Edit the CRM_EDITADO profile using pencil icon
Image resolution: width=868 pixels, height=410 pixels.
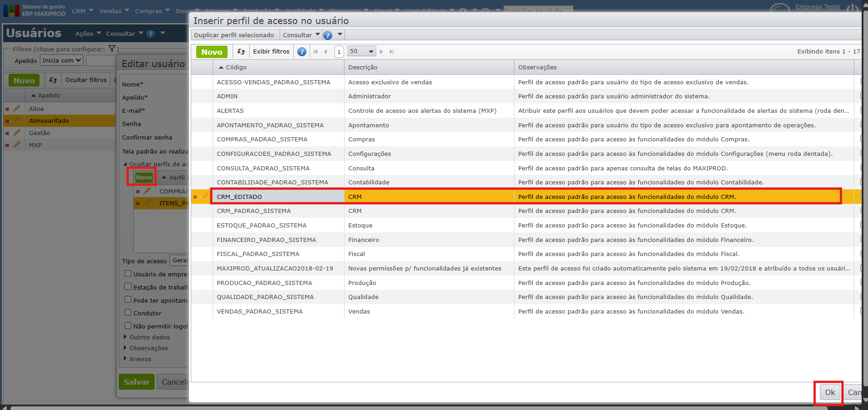(204, 197)
